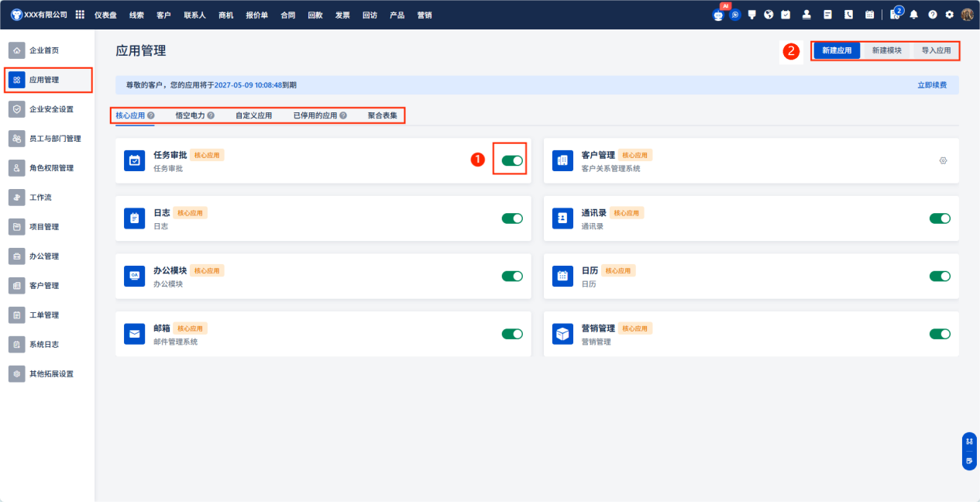This screenshot has width=980, height=502.
Task: Click the 立即续费 renewal link
Action: point(932,85)
